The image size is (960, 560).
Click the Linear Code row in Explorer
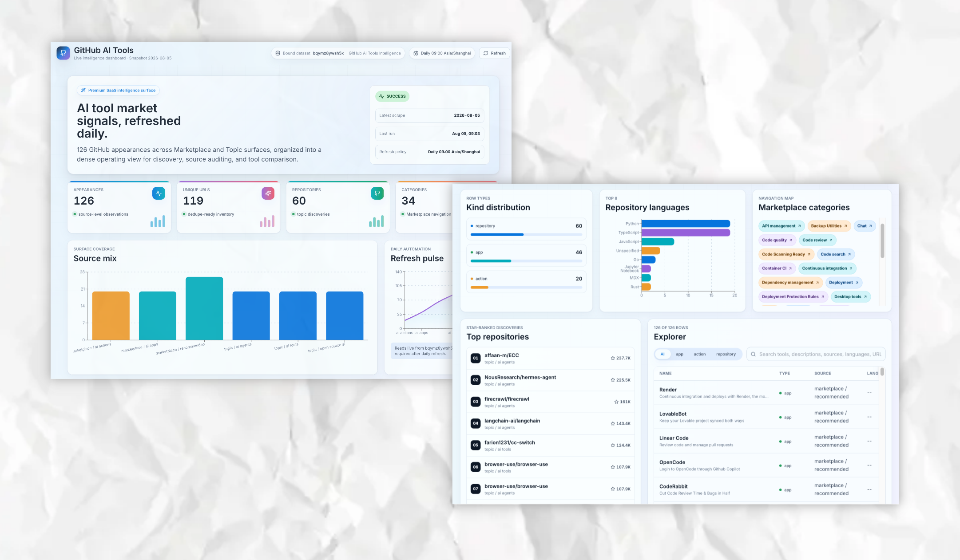pos(766,441)
